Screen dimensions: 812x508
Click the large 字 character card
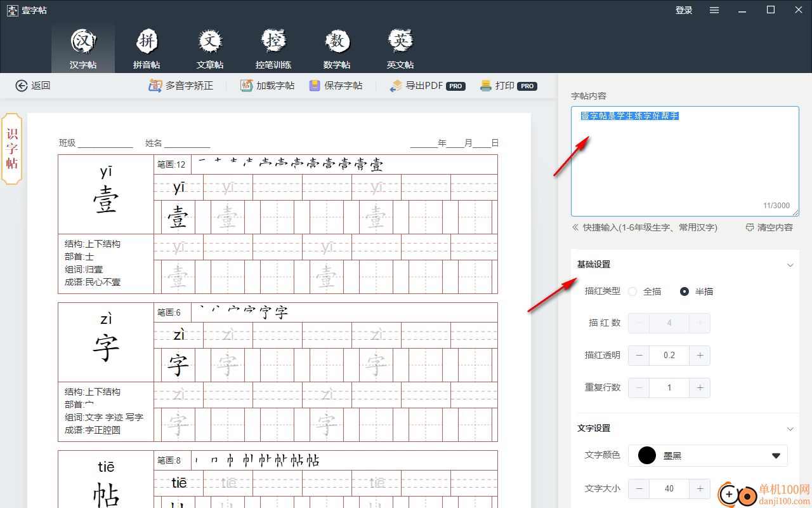pyautogui.click(x=106, y=342)
